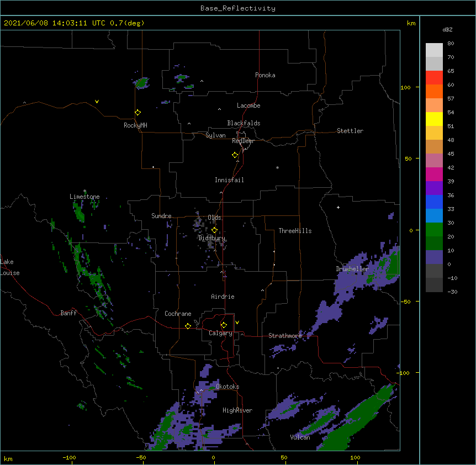Pick the yellow 54–51 dBZ legend swatch
476x465 pixels.
tap(434, 119)
